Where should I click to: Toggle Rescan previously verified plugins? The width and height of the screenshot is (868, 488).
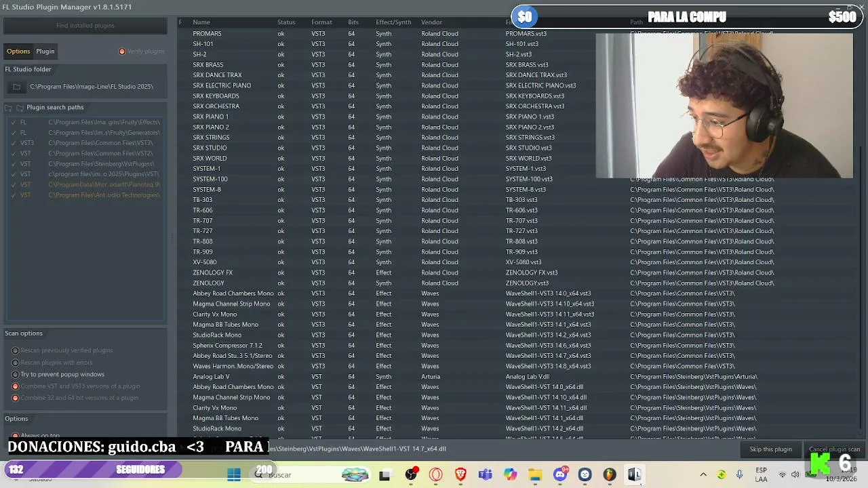click(x=15, y=350)
